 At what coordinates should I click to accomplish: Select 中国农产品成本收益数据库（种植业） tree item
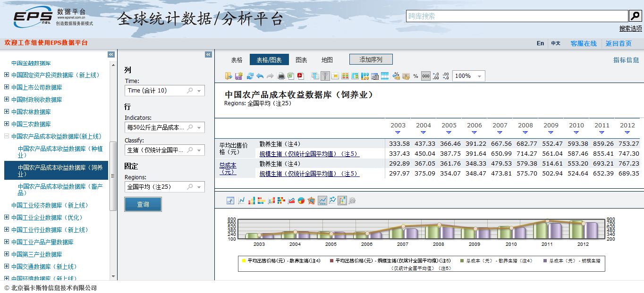click(60, 152)
